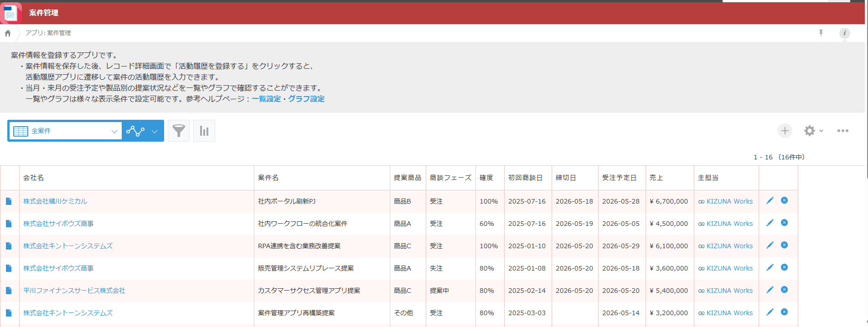Expand the settings gear dropdown arrow

[821, 131]
